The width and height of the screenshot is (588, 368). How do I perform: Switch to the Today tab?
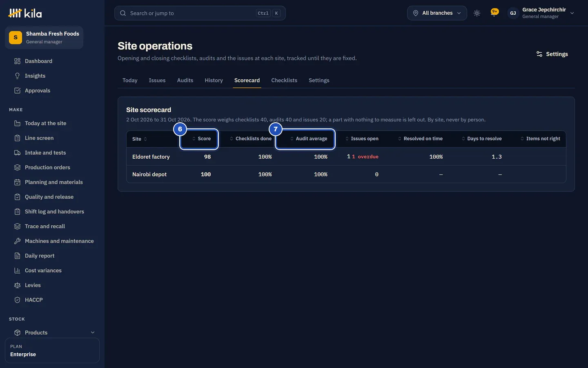(x=130, y=81)
